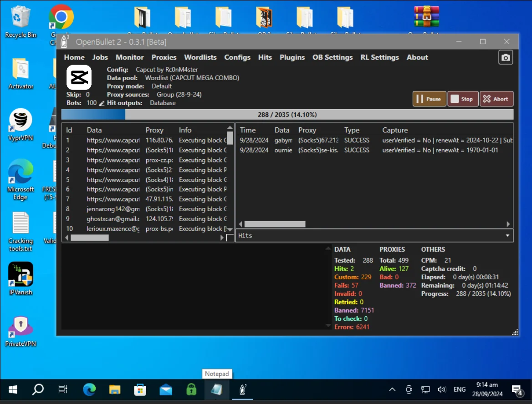
Task: Select the PrivateVPN desktop shortcut
Action: pos(20,332)
